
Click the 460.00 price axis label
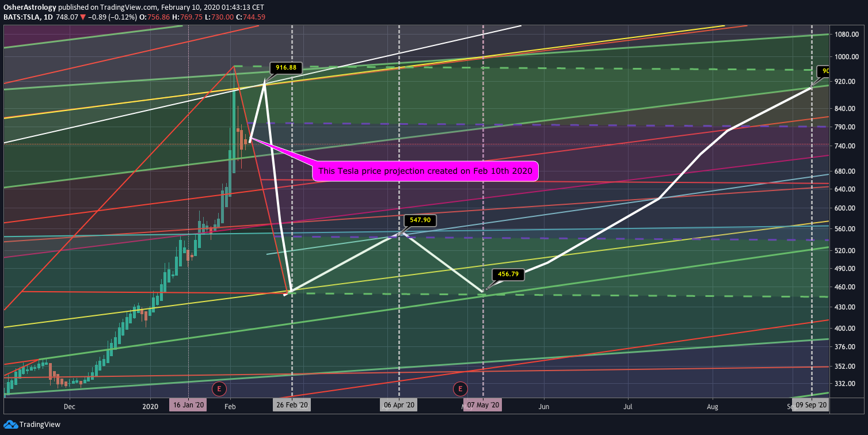pyautogui.click(x=846, y=287)
